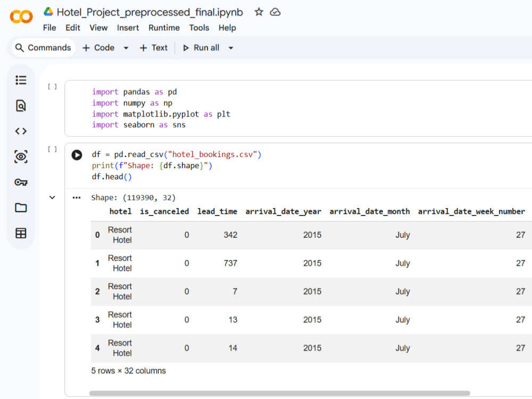Image resolution: width=532 pixels, height=399 pixels.
Task: Click lead_time value 13
Action: tap(233, 320)
